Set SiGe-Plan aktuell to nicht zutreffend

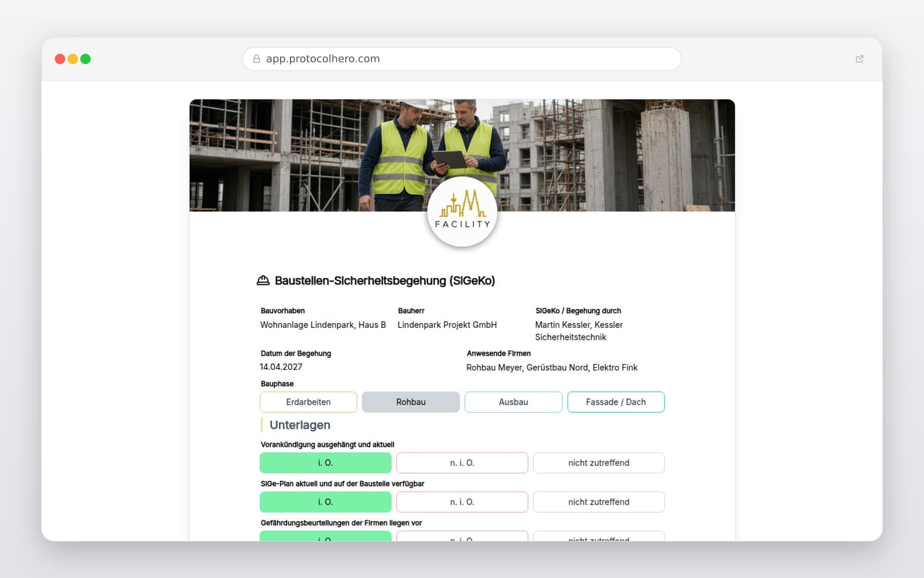coord(599,502)
